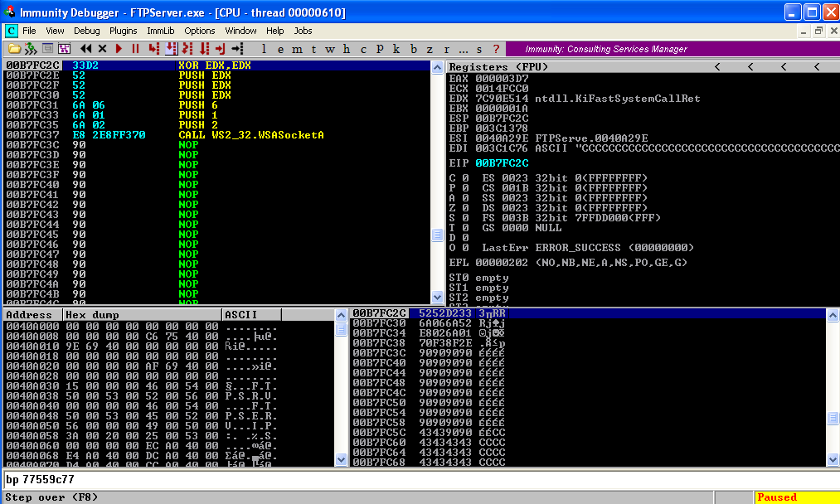Pause execution with the red pause icon

(x=135, y=49)
